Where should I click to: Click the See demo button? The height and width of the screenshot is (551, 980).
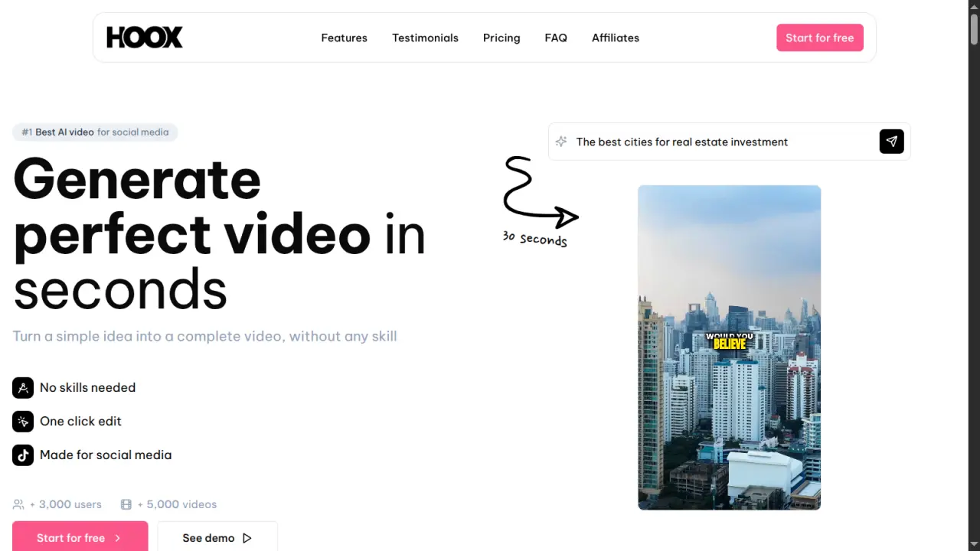pos(217,538)
